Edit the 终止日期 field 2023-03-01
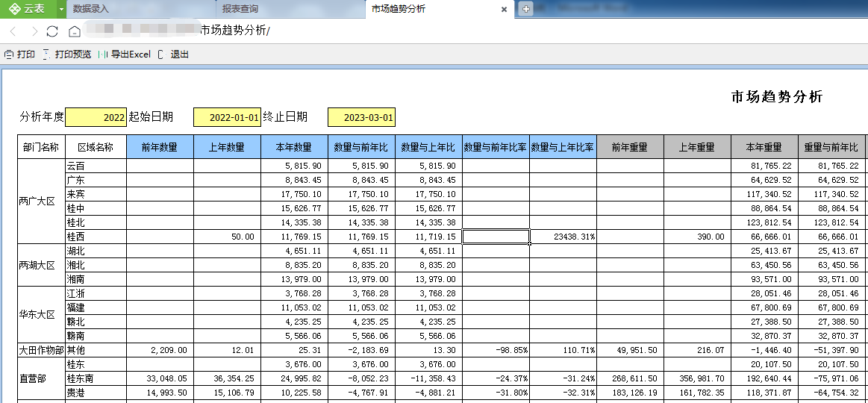868x403 pixels. (x=361, y=117)
